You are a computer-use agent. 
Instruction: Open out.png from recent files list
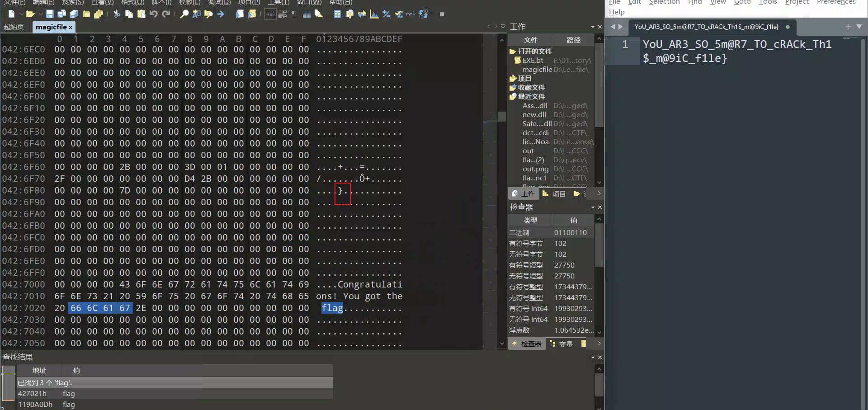[535, 169]
